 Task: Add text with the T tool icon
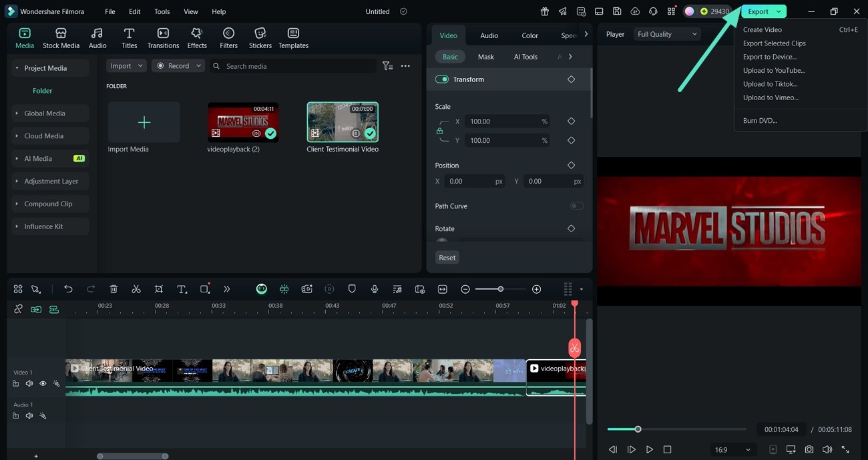(182, 289)
